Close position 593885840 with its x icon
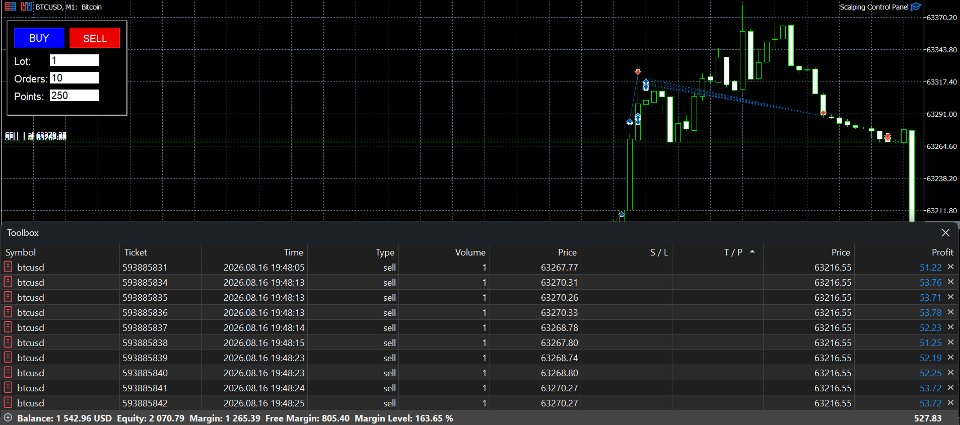The image size is (960, 425). pos(950,372)
